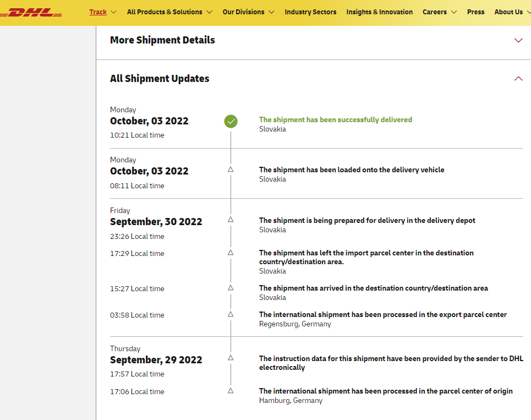Go to Industry Sectors page
Viewport: 531px width, 420px height.
(x=310, y=12)
